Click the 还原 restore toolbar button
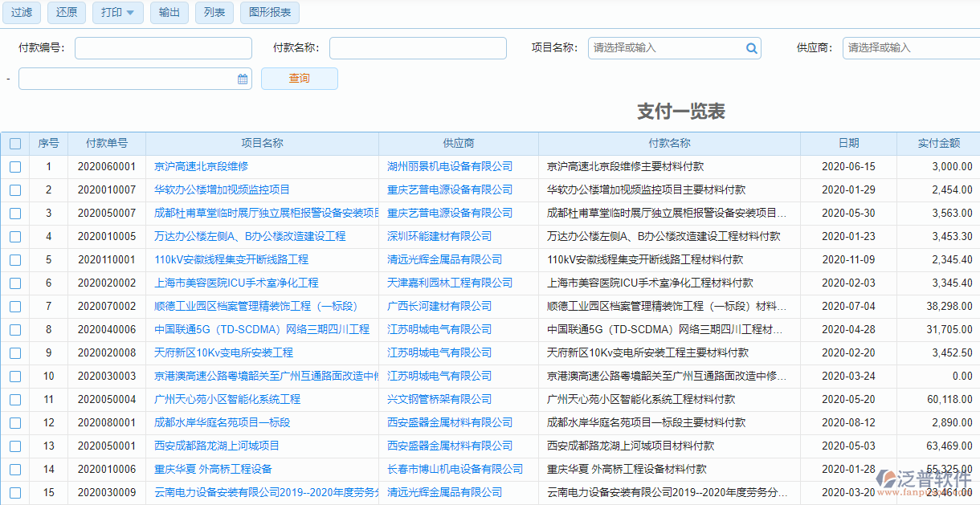 [66, 13]
